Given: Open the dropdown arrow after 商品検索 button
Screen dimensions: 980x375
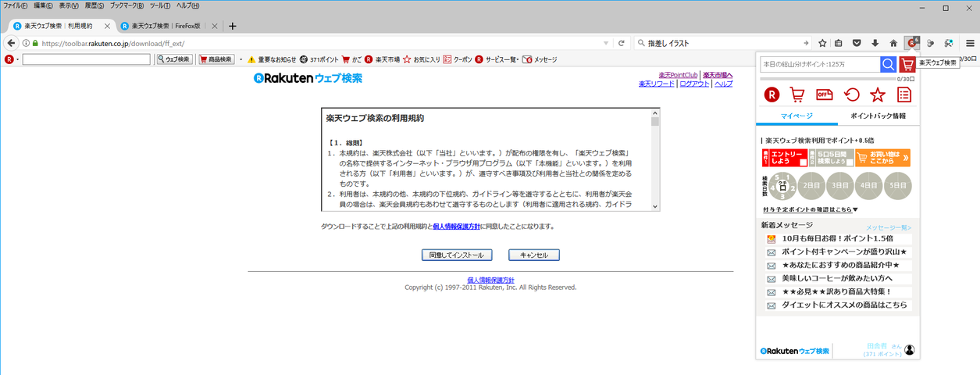Looking at the screenshot, I should 241,59.
